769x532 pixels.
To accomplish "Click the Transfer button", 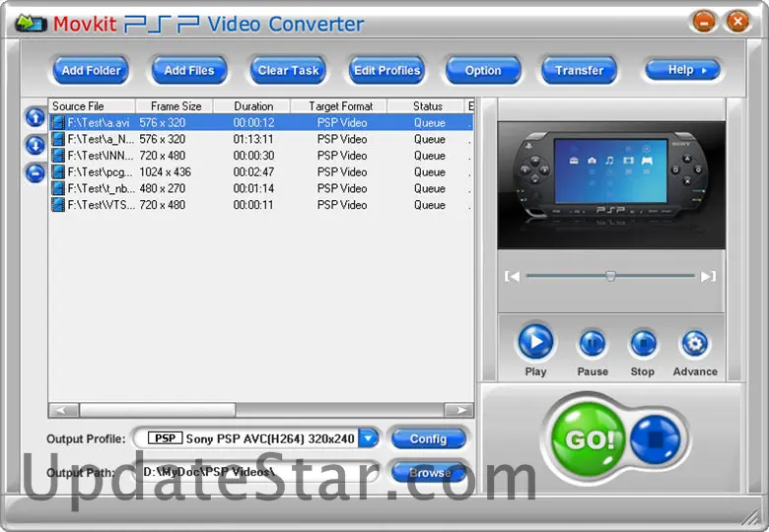I will (x=579, y=70).
